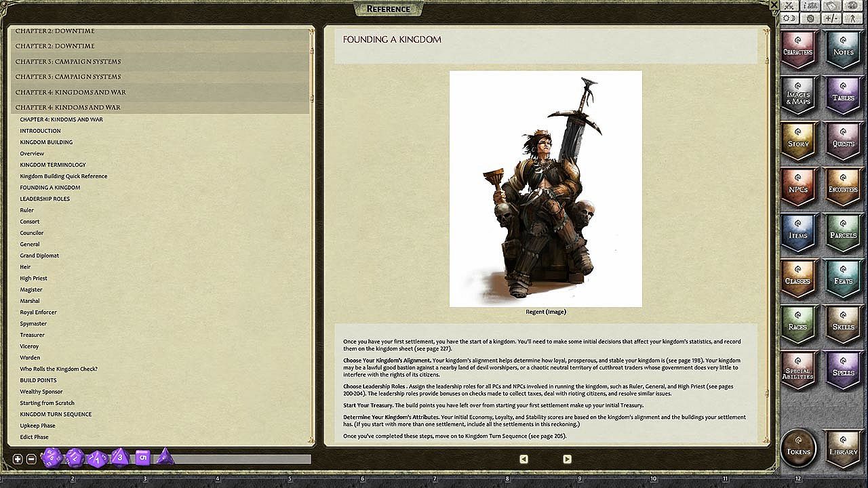Click the minus button beside the dice
The width and height of the screenshot is (868, 488).
point(31,459)
